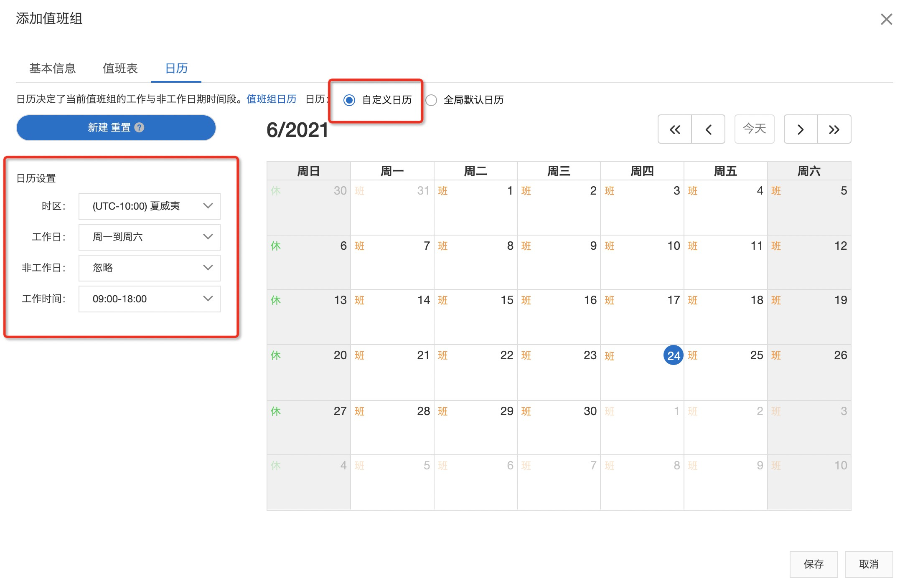Click the help question mark icon
The height and width of the screenshot is (588, 905).
click(x=140, y=127)
